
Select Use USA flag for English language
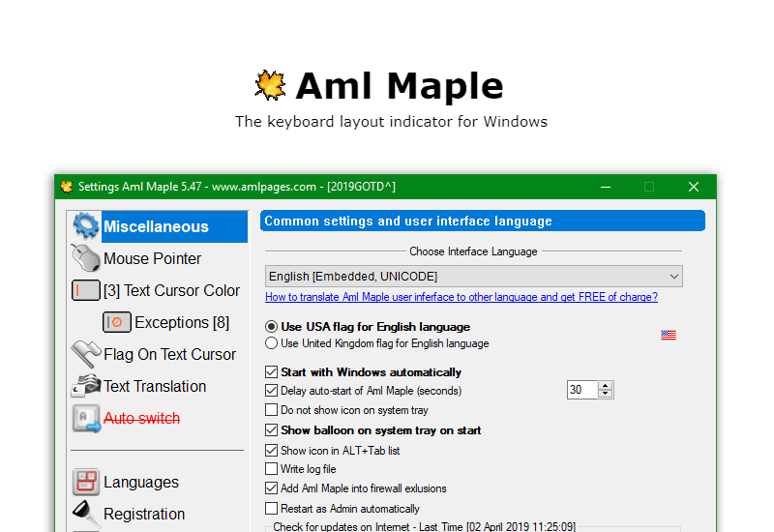coord(271,327)
